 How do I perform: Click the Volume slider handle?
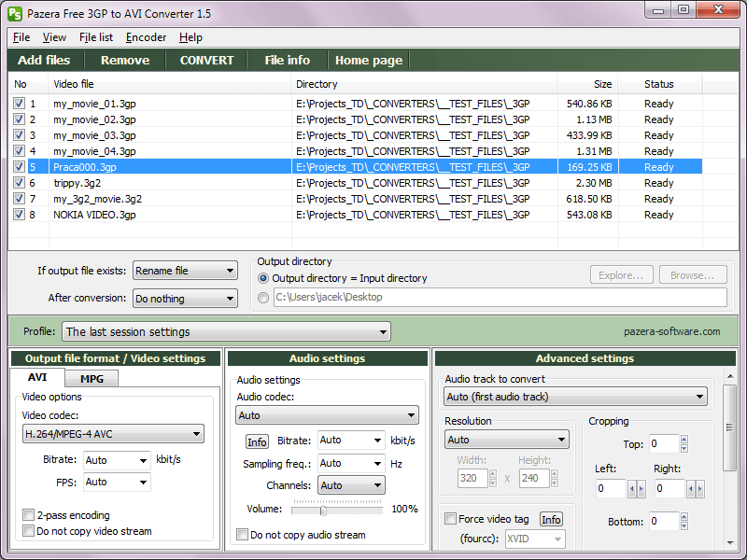[323, 510]
